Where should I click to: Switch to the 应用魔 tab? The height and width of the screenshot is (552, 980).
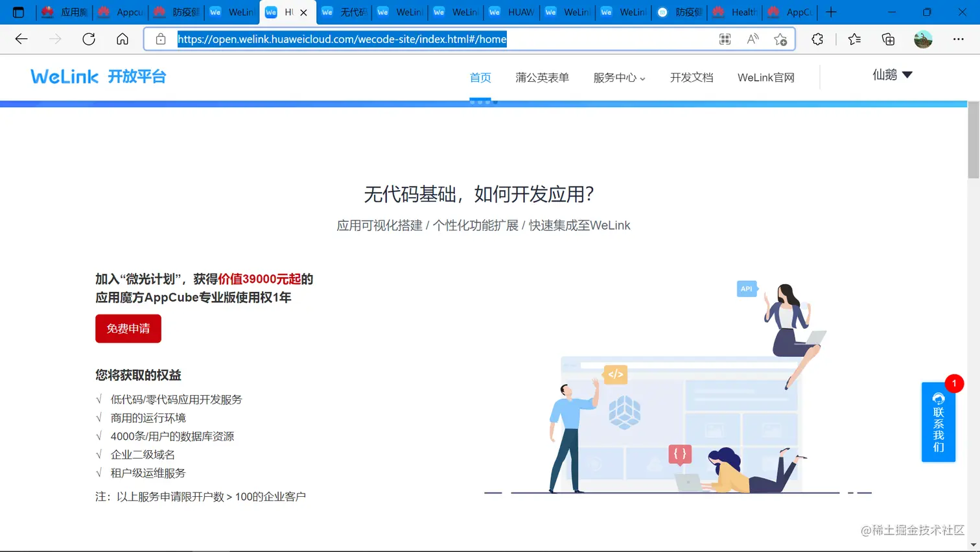coord(65,12)
